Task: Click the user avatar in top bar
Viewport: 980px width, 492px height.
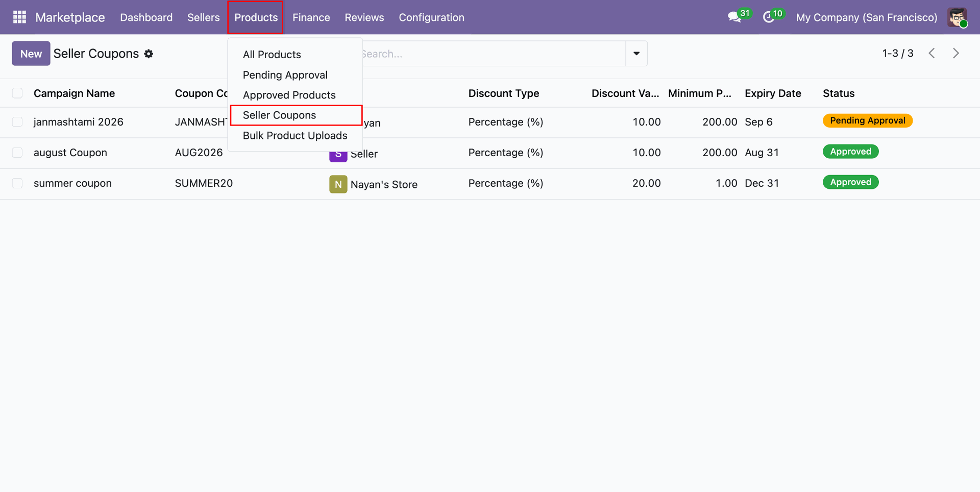Action: click(x=957, y=17)
